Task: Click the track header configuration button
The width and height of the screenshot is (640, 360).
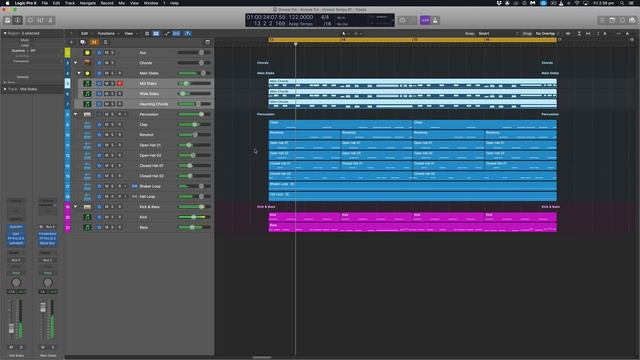Action: click(207, 42)
